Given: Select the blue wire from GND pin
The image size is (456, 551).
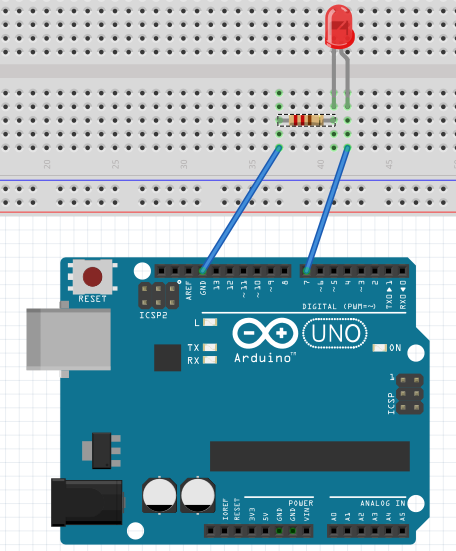Looking at the screenshot, I should 241,209.
